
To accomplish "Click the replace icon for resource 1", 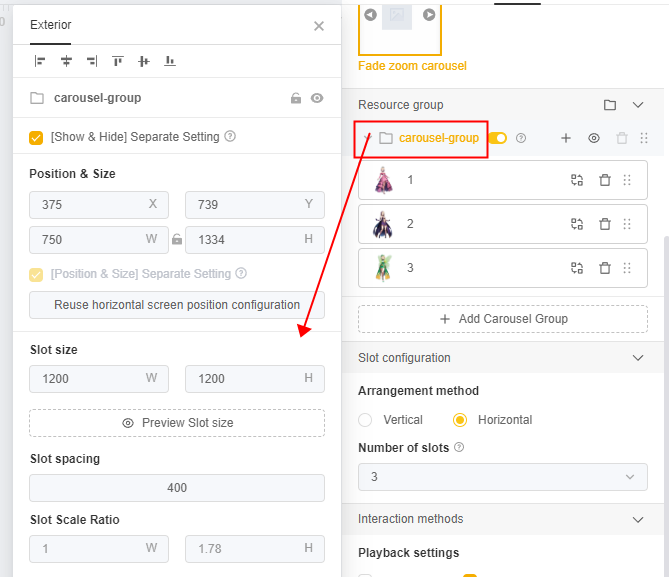I will point(577,180).
